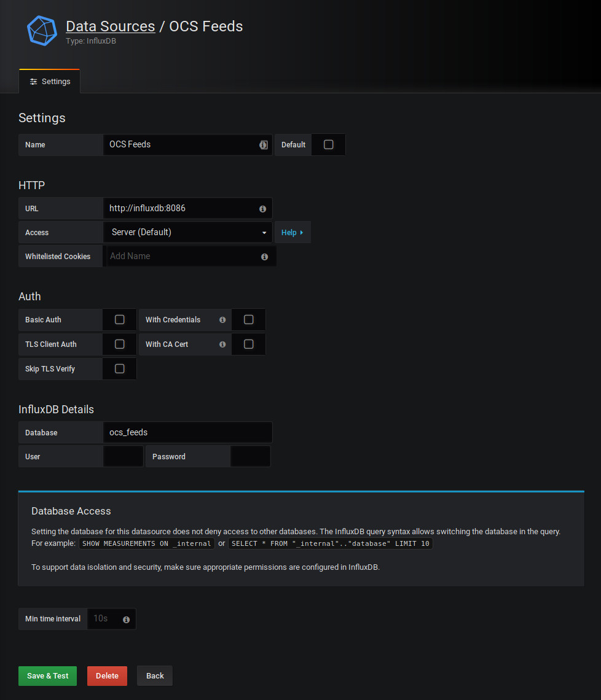Click the Whitelisted Cookies info icon

pyautogui.click(x=264, y=257)
